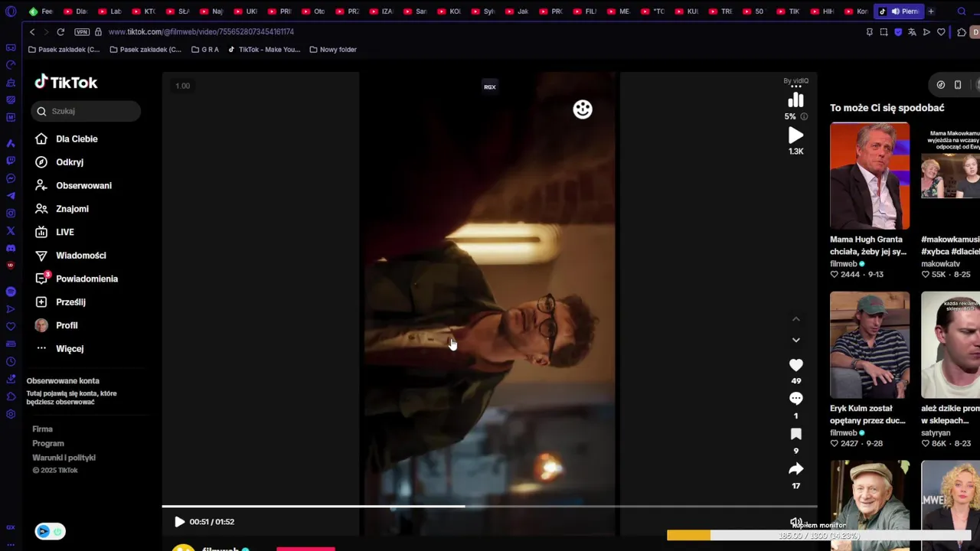980x551 pixels.
Task: Open the Dla Ciebie feed
Action: pos(66,139)
